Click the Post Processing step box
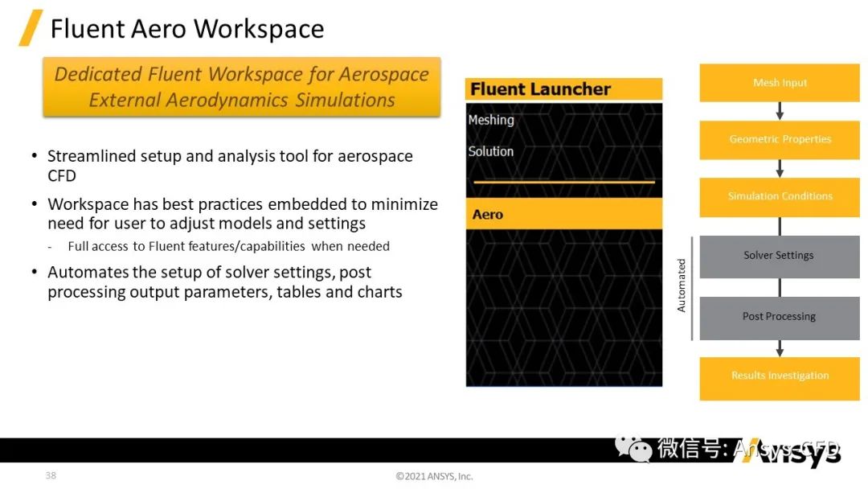Screen dimensions: 868x489 click(x=780, y=318)
